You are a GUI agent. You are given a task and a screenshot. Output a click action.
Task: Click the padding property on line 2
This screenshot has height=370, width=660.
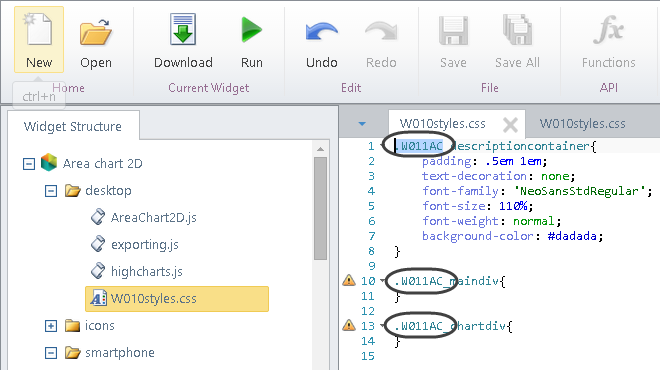[447, 161]
